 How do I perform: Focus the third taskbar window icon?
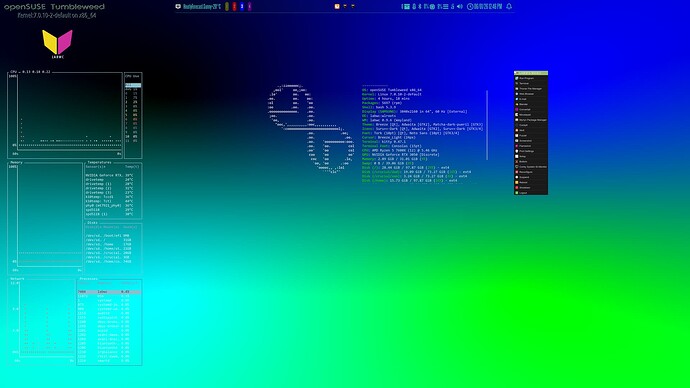[x=353, y=7]
